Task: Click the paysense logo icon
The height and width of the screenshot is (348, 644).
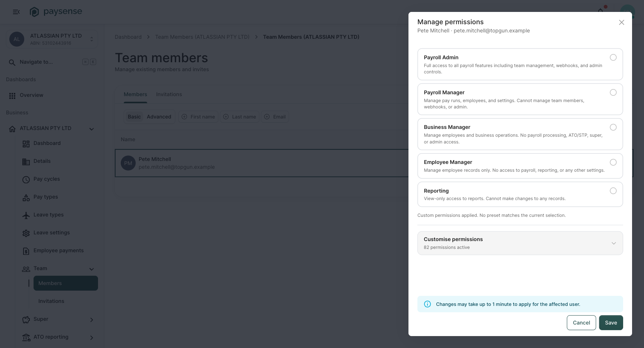Action: pos(34,12)
